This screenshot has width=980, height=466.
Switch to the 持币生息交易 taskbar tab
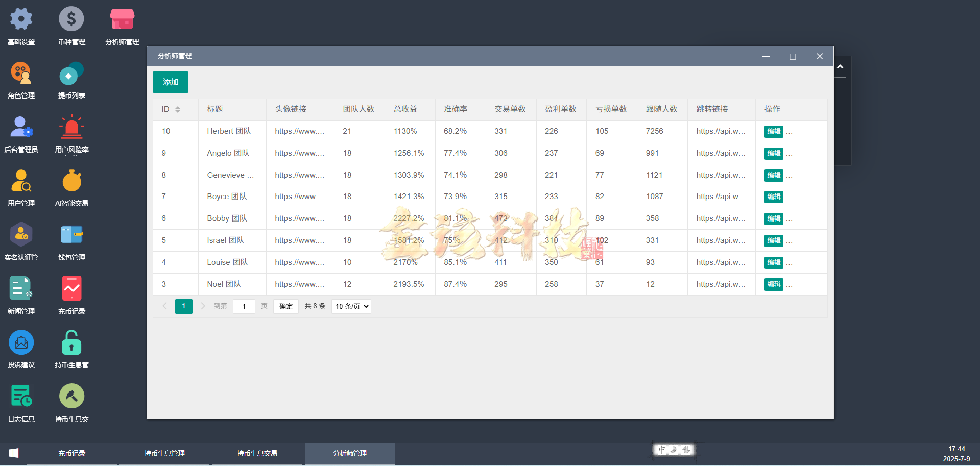[x=257, y=453]
